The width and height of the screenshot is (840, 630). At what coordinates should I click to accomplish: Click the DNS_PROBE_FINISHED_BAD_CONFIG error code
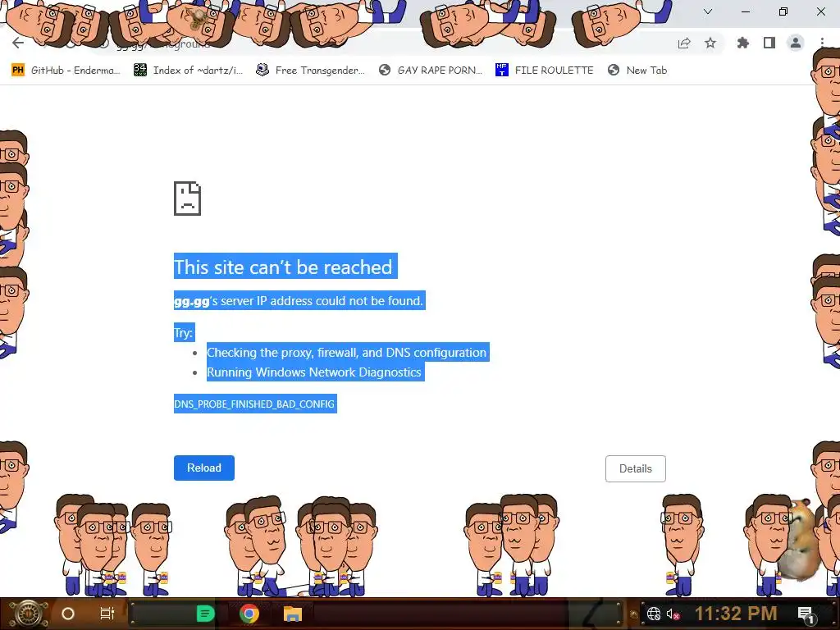tap(254, 404)
